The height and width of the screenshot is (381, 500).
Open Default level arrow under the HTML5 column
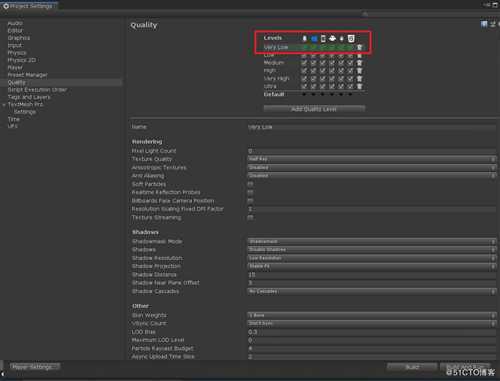point(350,94)
